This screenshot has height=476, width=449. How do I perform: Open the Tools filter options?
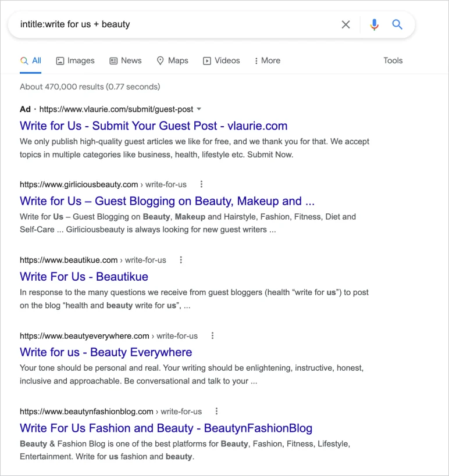coord(393,60)
